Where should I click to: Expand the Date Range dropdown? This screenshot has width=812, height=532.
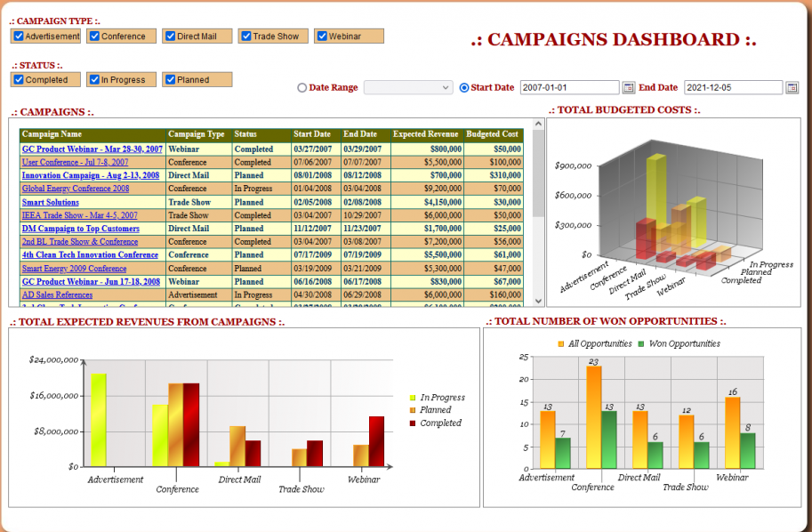pos(408,88)
